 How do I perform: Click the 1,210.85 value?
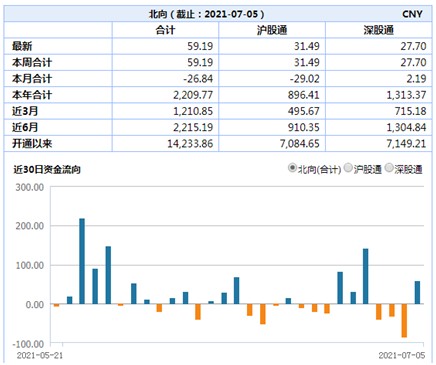pos(193,111)
